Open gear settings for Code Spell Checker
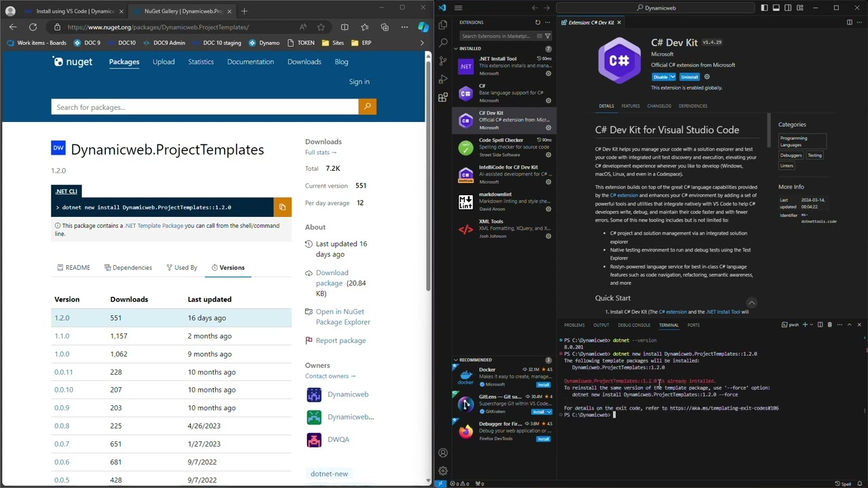The image size is (868, 488). [x=549, y=155]
